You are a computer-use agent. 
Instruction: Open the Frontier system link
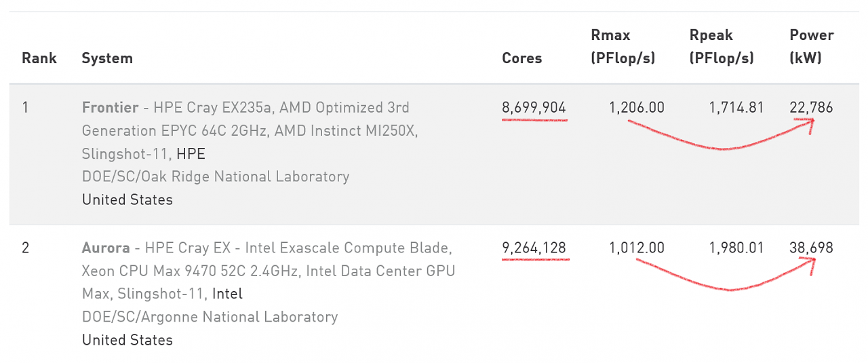(111, 107)
